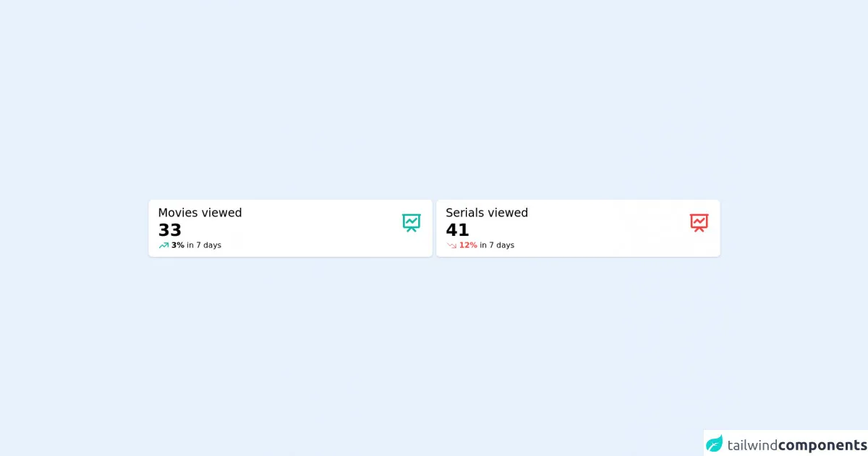The width and height of the screenshot is (868, 456).
Task: Select the "Serials viewed" heading
Action: (x=487, y=213)
